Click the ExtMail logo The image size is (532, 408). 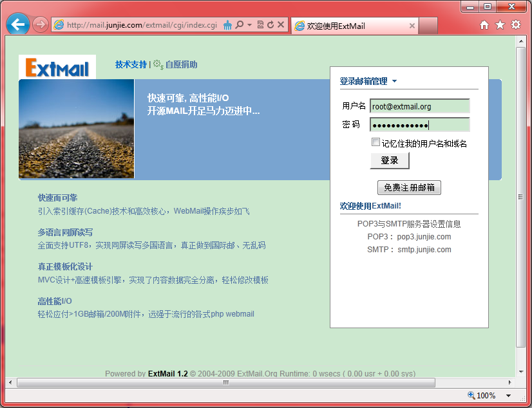[x=57, y=67]
